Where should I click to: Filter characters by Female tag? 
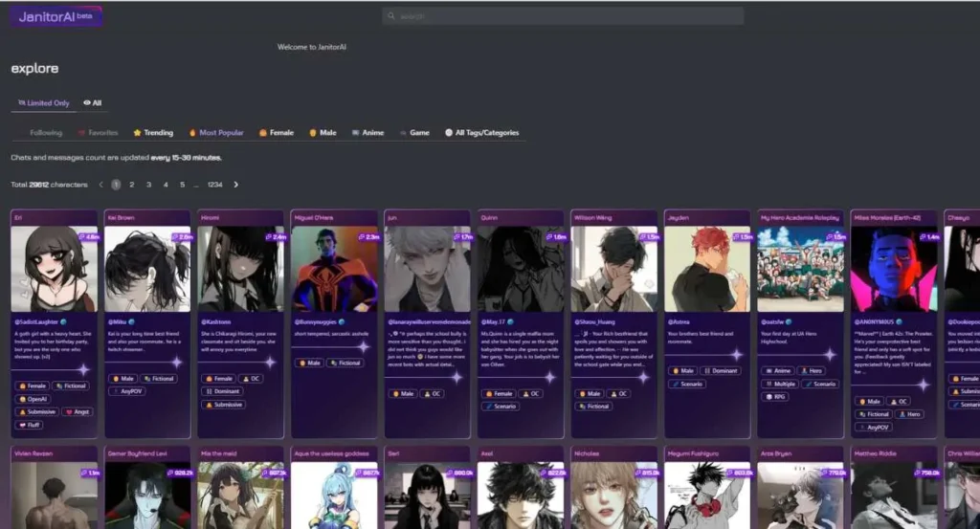pos(277,133)
